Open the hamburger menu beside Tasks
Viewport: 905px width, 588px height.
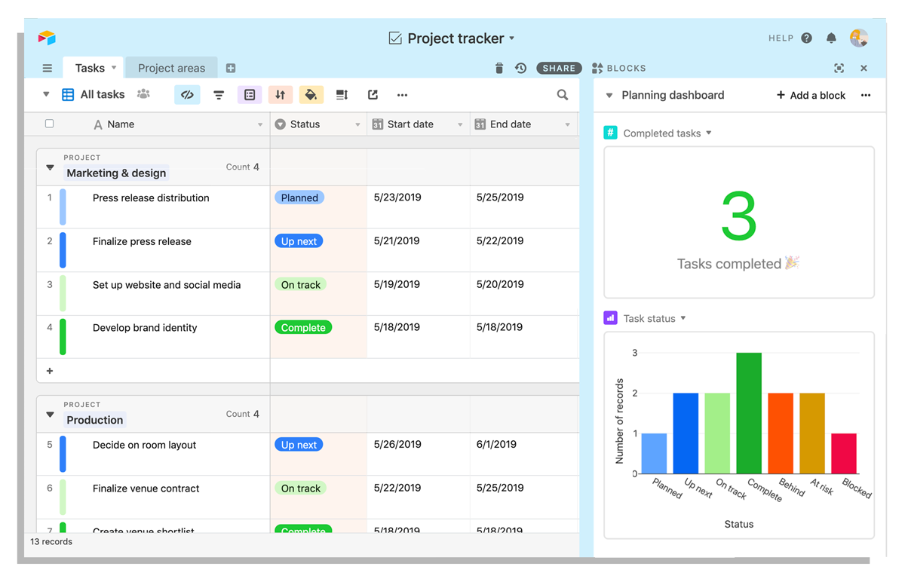pyautogui.click(x=48, y=68)
